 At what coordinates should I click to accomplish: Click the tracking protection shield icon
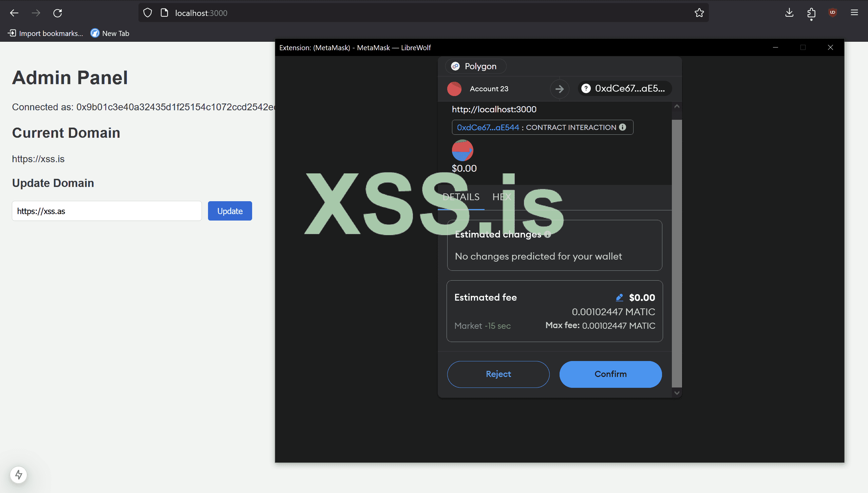(x=148, y=13)
